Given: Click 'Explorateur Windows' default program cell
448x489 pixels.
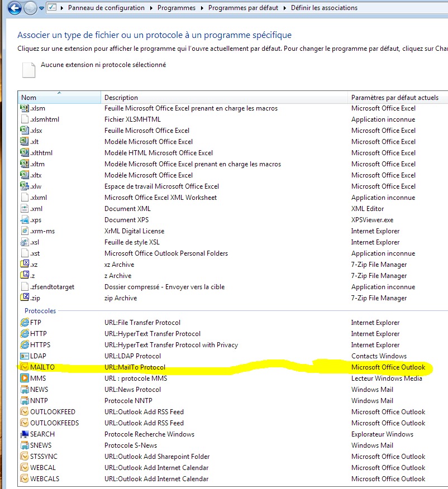Looking at the screenshot, I should pyautogui.click(x=383, y=434).
